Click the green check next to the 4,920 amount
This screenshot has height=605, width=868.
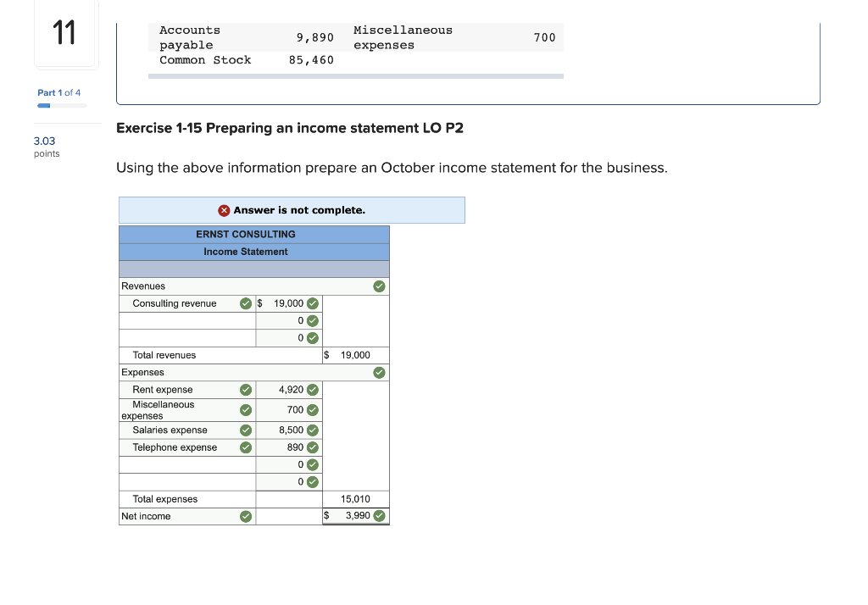point(313,390)
